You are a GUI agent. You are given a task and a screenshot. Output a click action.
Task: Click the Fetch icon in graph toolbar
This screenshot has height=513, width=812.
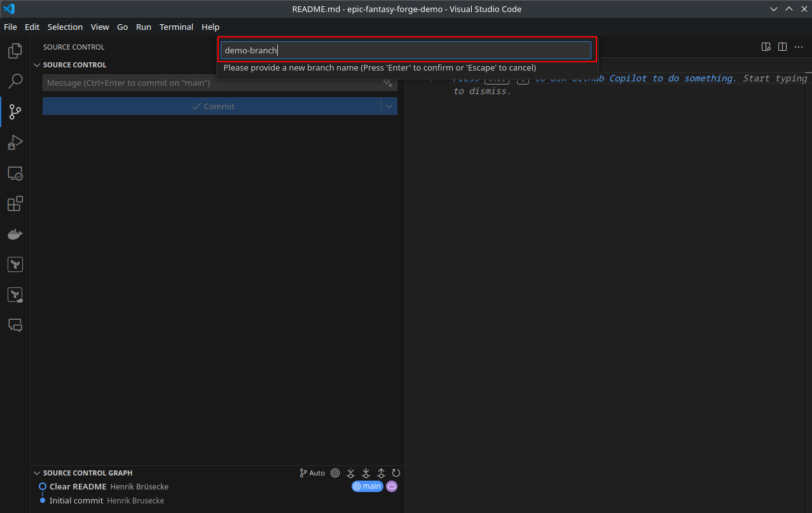tap(350, 473)
